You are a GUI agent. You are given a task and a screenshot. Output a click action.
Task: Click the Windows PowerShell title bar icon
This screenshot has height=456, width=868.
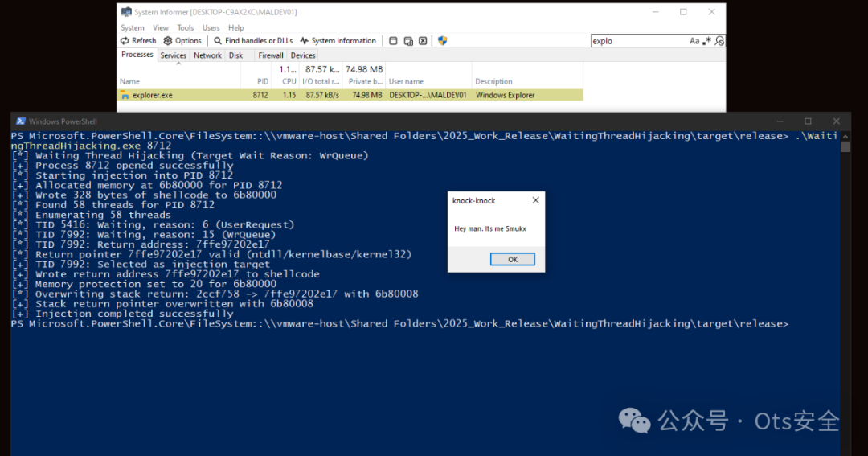pyautogui.click(x=20, y=121)
